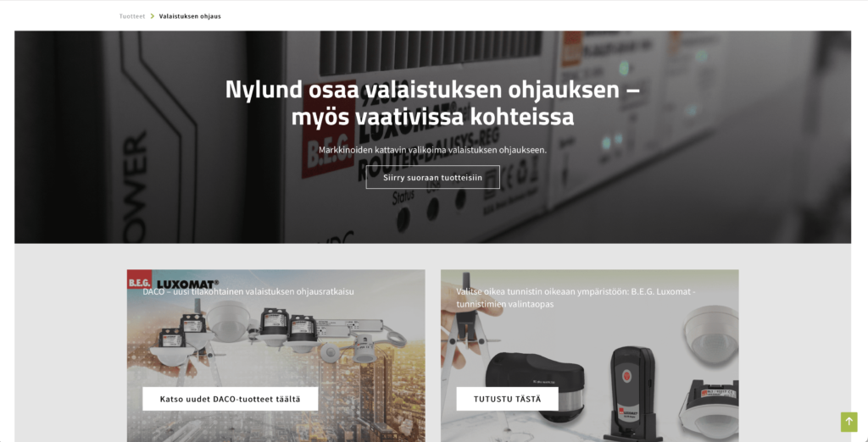Click the Nylund osaa valaistuksen ohjauksen heading
Viewport: 868px width, 442px height.
point(433,103)
